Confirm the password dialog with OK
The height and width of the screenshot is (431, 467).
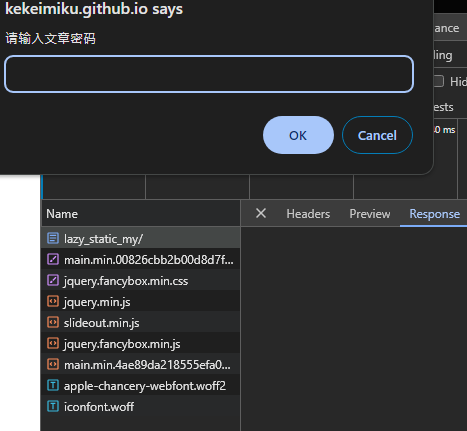click(298, 135)
